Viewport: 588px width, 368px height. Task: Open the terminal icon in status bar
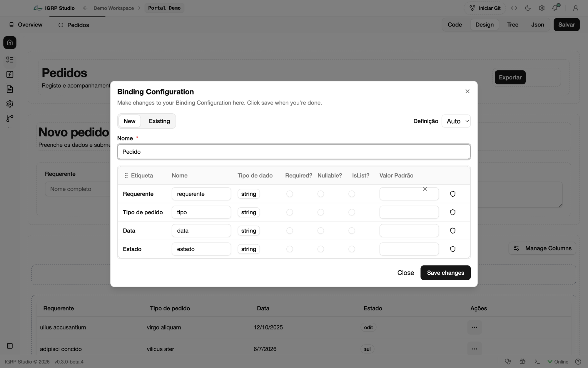click(537, 362)
